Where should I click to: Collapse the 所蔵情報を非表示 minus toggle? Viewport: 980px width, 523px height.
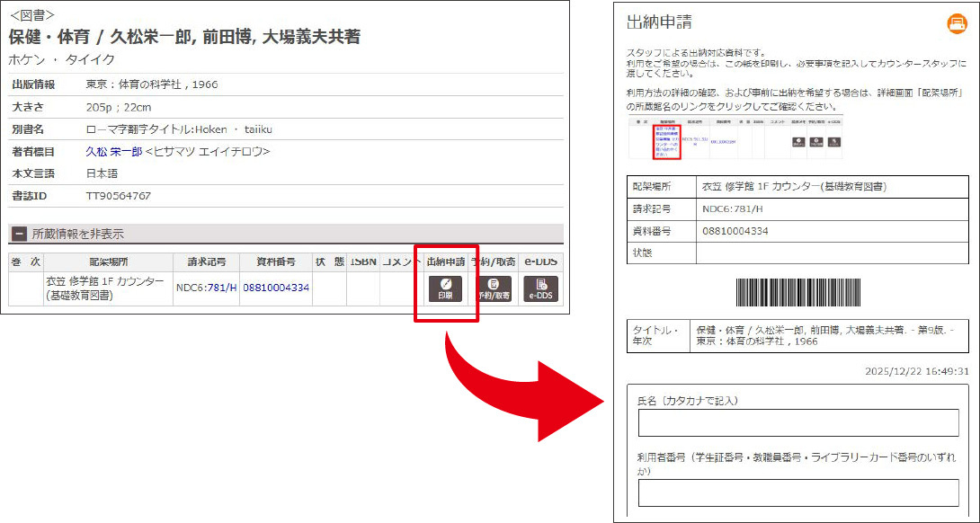click(x=19, y=234)
